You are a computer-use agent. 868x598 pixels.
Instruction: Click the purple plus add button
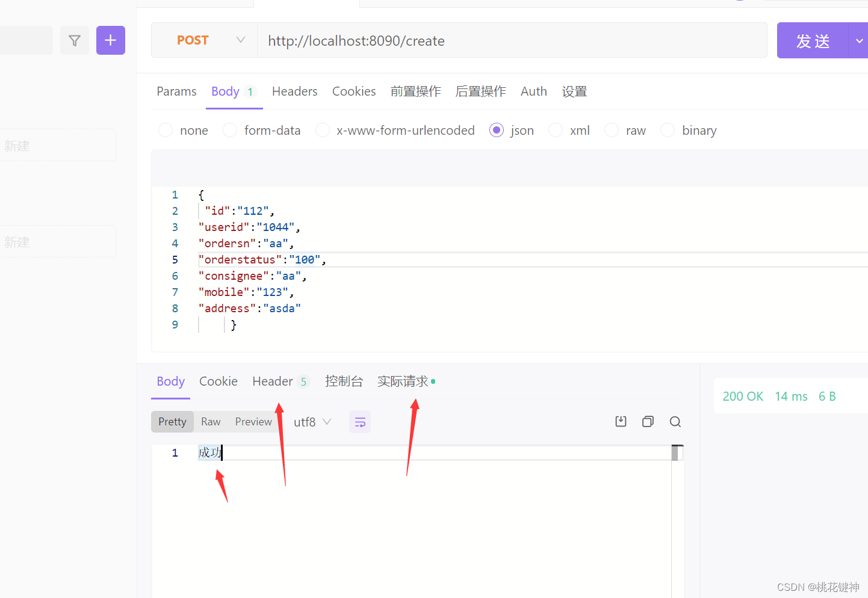click(111, 40)
